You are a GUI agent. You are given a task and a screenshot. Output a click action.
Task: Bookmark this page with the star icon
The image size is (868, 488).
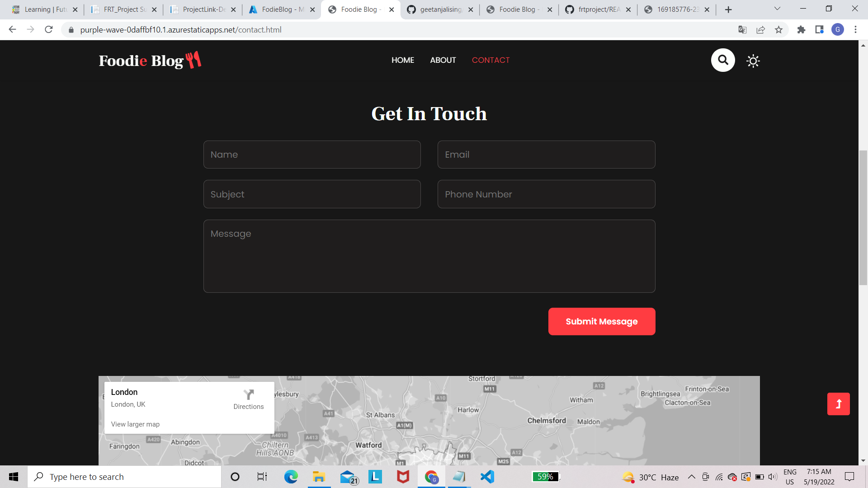779,29
